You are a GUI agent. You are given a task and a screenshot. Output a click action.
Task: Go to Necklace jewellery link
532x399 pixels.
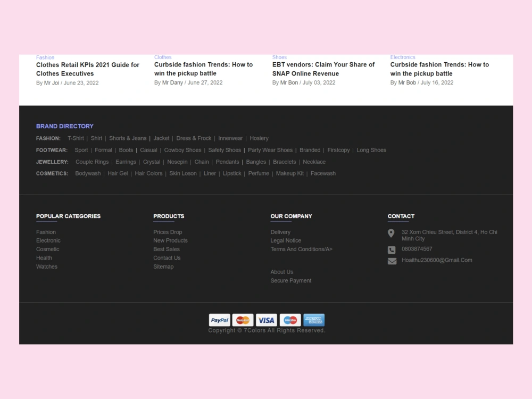click(x=314, y=162)
